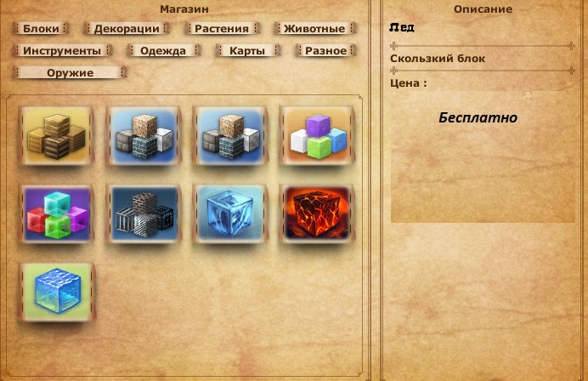Click the Лед item title

402,27
